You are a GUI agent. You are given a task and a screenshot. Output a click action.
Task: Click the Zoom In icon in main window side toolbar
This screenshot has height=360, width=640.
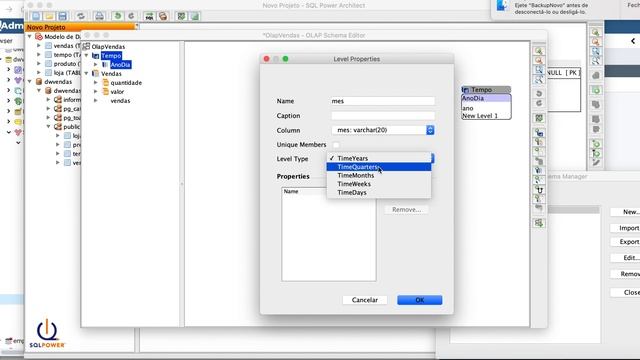[596, 32]
